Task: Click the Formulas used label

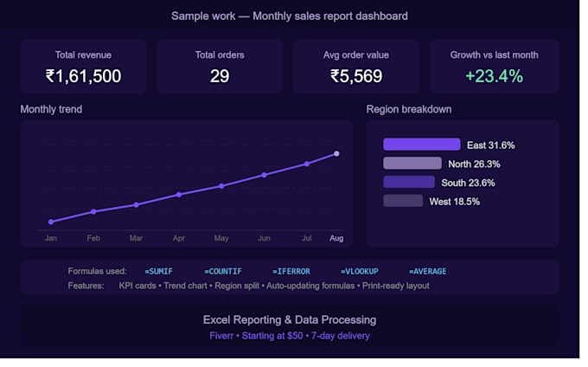Action: coord(97,271)
